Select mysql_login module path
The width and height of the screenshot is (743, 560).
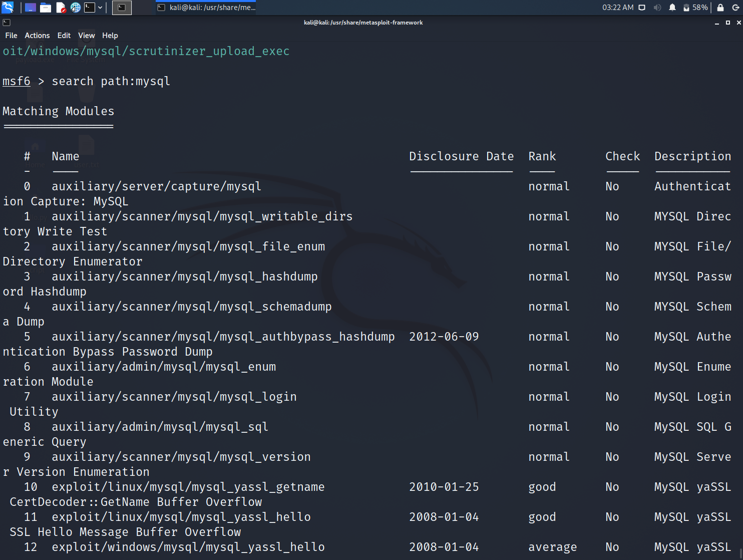click(174, 397)
